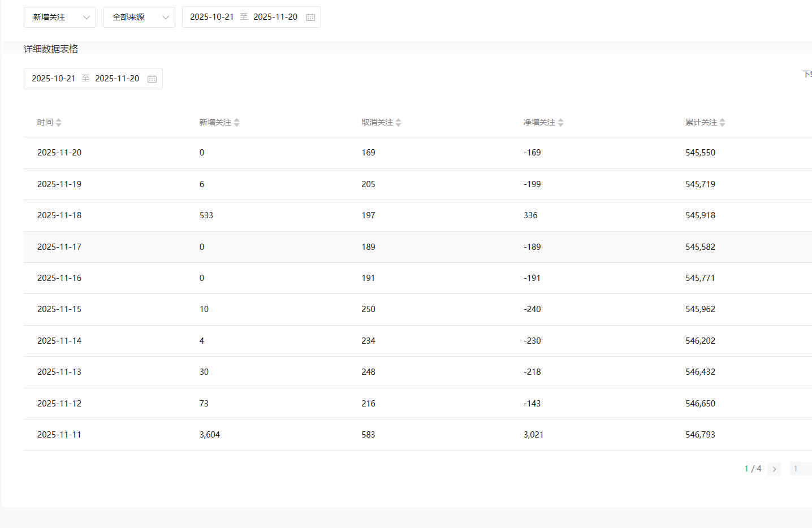Click the 2025-11-18 date cell
The width and height of the screenshot is (812, 528).
coord(59,215)
